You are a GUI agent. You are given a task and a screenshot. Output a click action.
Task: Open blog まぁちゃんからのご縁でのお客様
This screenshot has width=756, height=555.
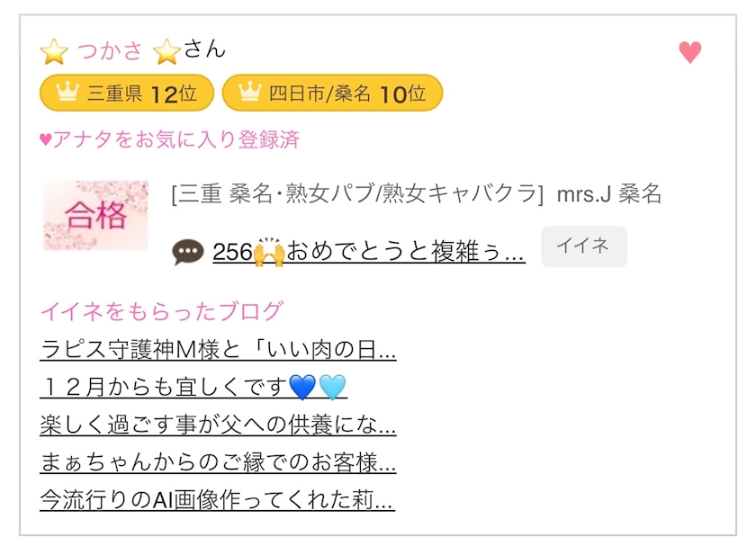[218, 462]
